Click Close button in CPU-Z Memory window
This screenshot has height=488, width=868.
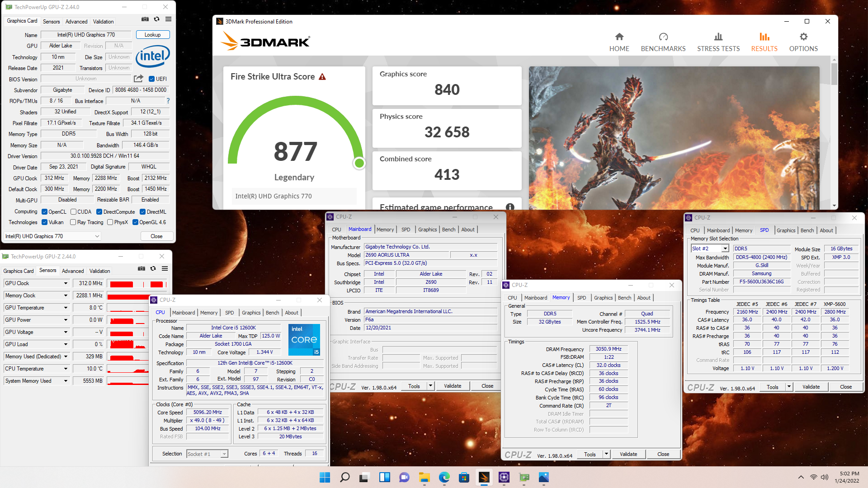pos(663,454)
